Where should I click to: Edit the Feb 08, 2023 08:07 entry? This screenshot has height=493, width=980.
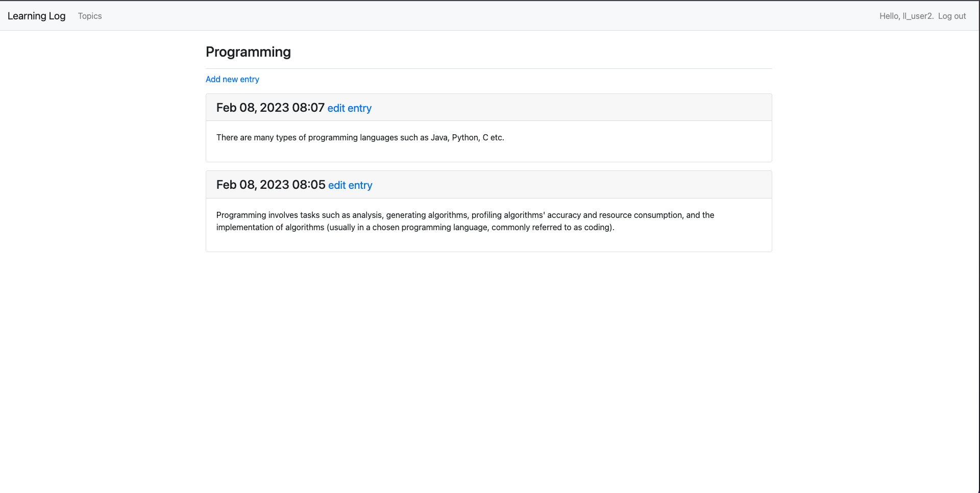(350, 108)
